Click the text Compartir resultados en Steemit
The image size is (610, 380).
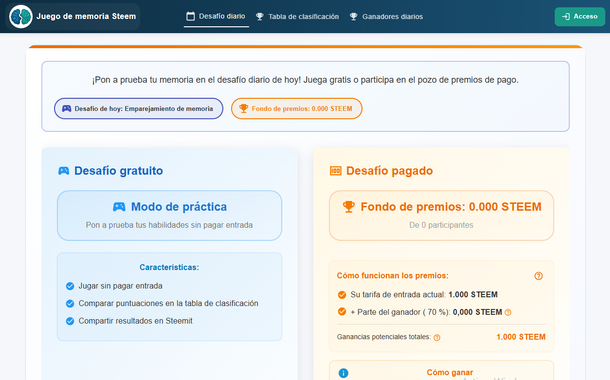coord(135,321)
